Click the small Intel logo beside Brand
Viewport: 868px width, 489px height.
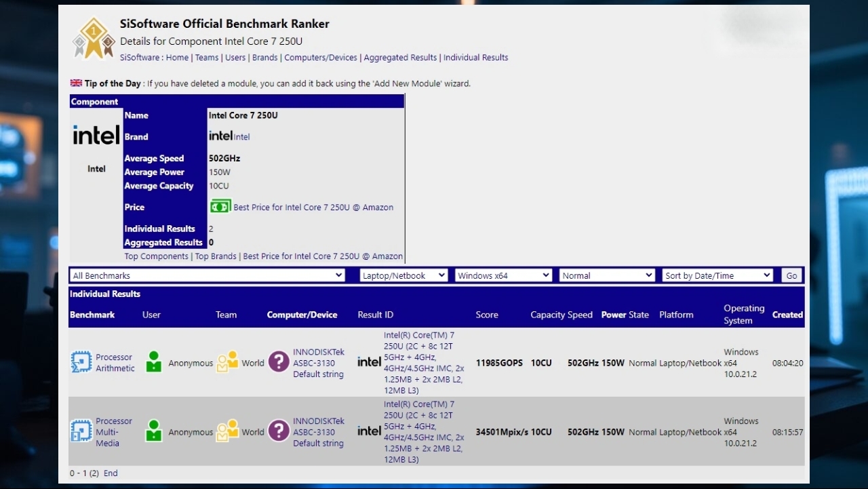pyautogui.click(x=220, y=136)
